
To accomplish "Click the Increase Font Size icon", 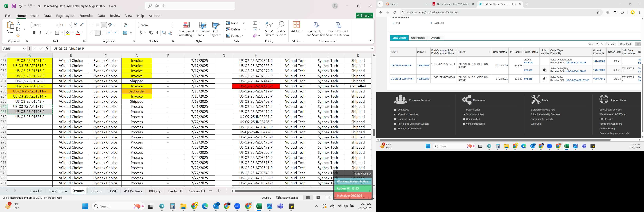I will [75, 25].
